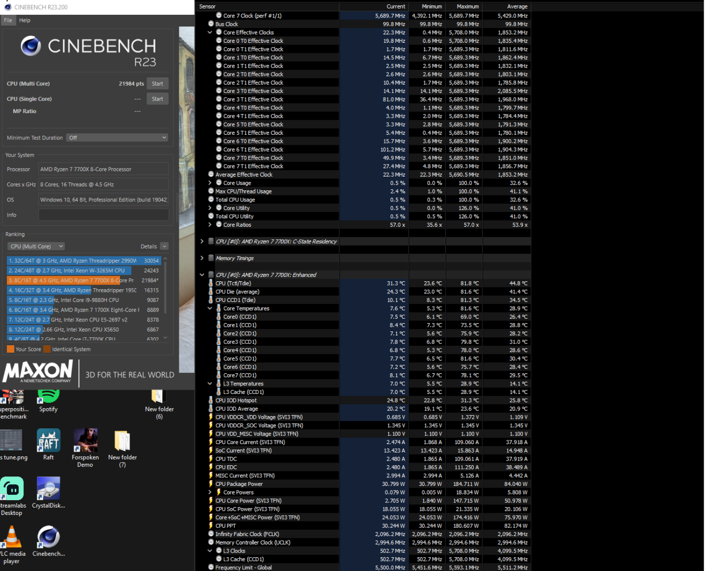The image size is (728, 571).
Task: Open the Help menu in Cinebench
Action: 25,20
